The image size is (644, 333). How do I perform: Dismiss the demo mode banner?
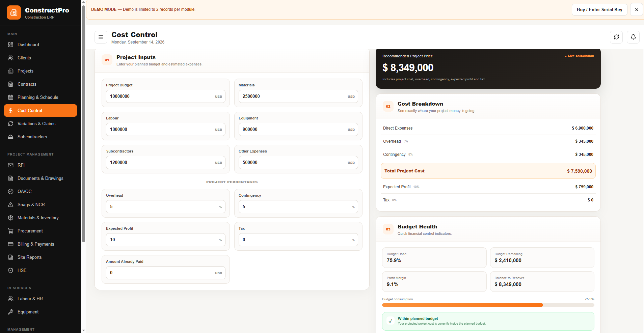(x=637, y=9)
